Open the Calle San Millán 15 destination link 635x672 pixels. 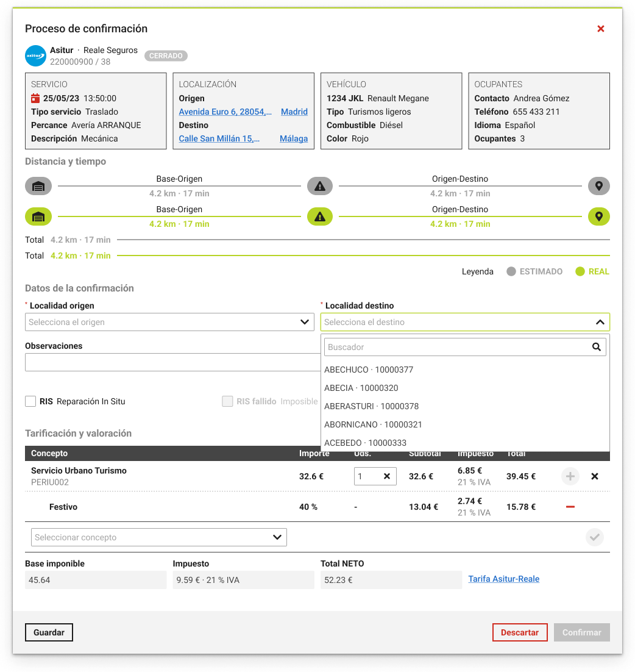[219, 138]
